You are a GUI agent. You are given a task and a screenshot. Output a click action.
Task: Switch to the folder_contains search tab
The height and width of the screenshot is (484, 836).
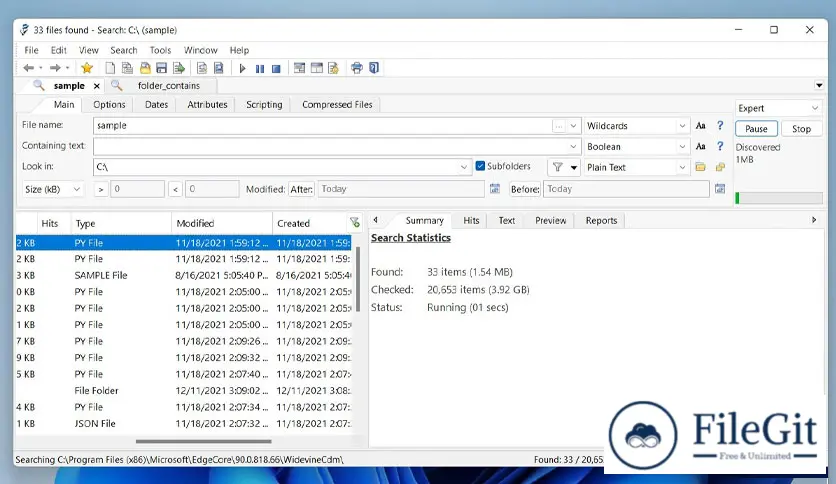coord(168,86)
